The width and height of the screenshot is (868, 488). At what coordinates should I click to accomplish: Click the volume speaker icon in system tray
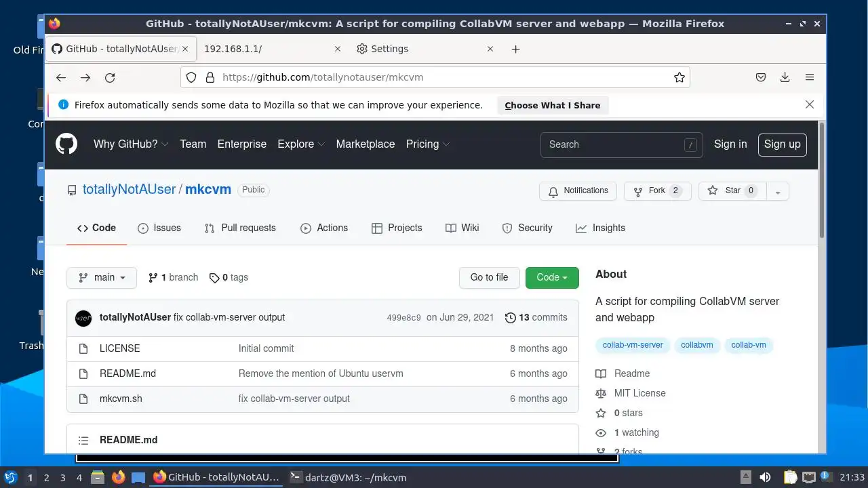(x=765, y=477)
